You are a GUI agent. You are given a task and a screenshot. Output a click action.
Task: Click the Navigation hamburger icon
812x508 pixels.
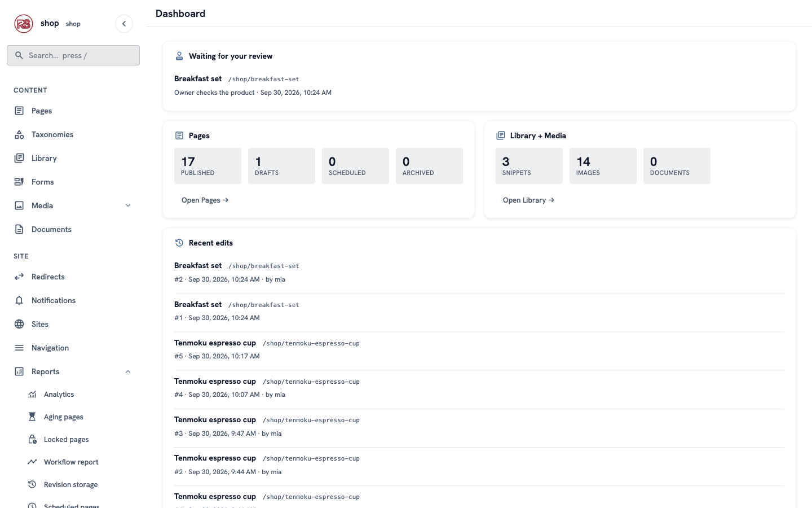(x=19, y=348)
